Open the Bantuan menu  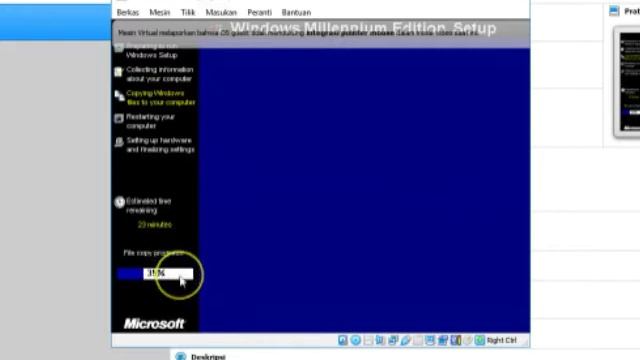[x=296, y=13]
